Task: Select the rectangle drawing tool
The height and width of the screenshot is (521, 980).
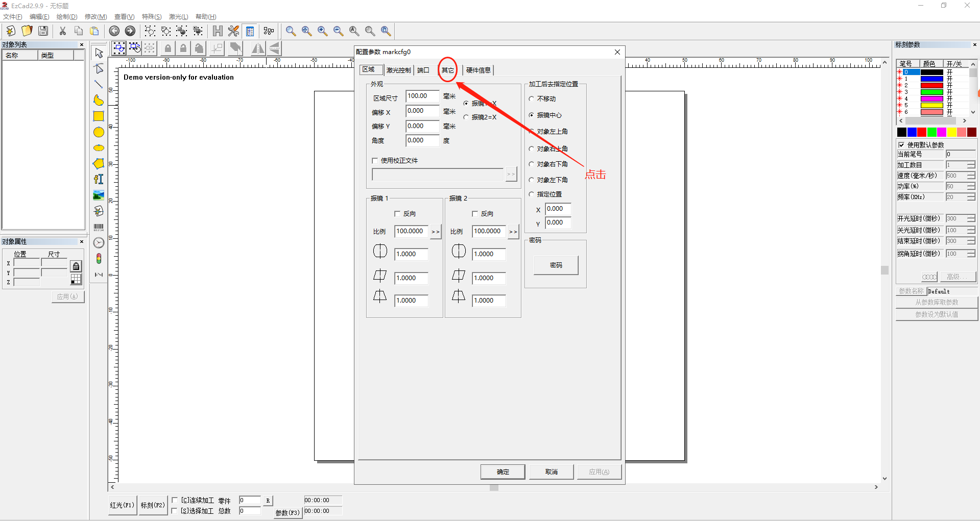Action: pyautogui.click(x=99, y=116)
